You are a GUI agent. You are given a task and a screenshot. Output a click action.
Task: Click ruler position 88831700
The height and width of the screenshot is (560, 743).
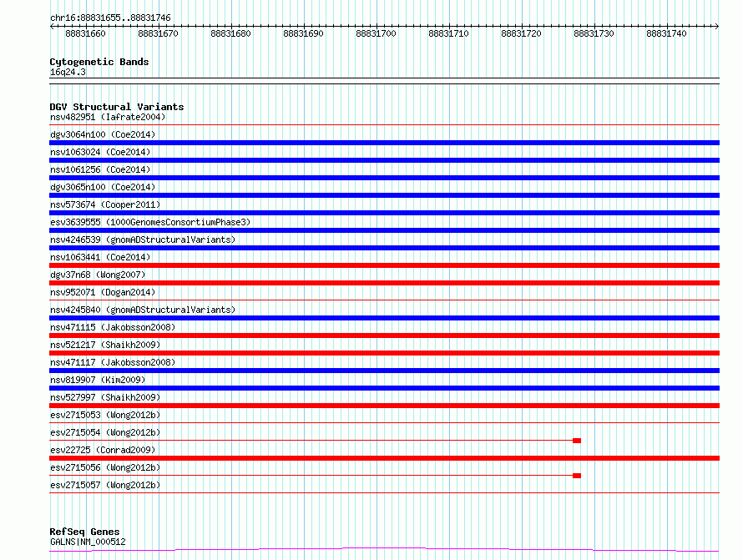376,33
